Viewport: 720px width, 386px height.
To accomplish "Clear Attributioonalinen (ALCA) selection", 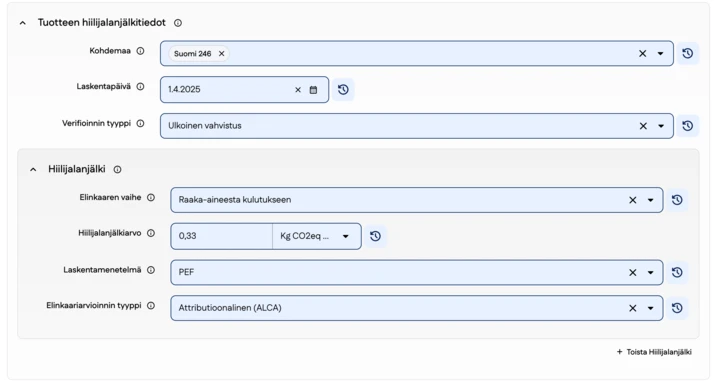I will (632, 308).
